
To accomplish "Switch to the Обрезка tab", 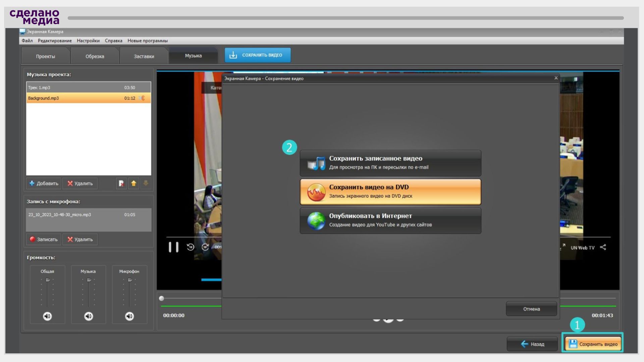I will 95,56.
